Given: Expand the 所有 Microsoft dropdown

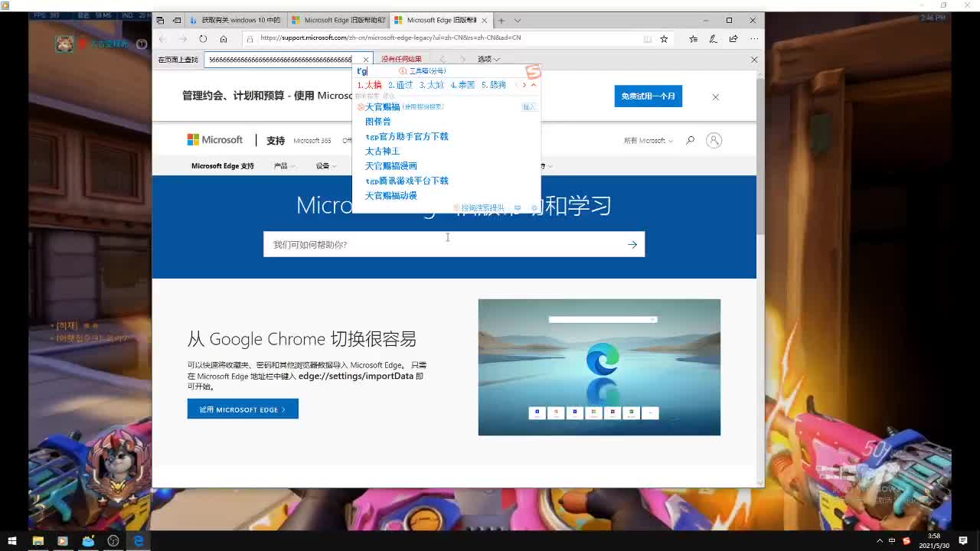Looking at the screenshot, I should point(648,141).
